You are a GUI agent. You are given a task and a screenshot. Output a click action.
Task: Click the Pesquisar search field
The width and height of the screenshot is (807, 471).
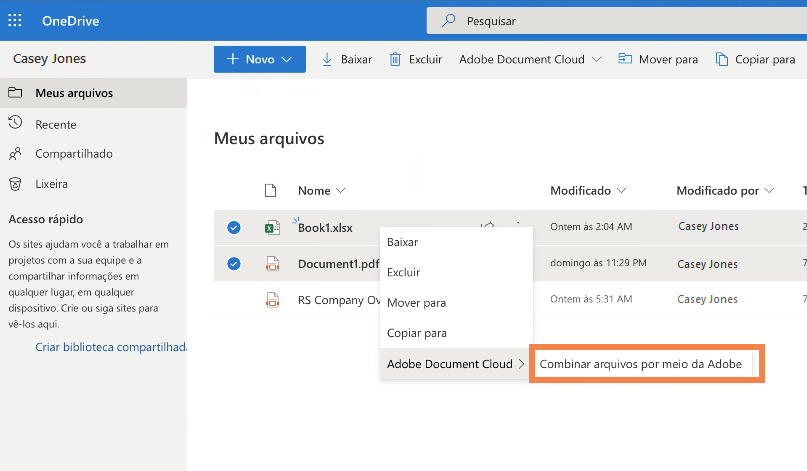(600, 20)
